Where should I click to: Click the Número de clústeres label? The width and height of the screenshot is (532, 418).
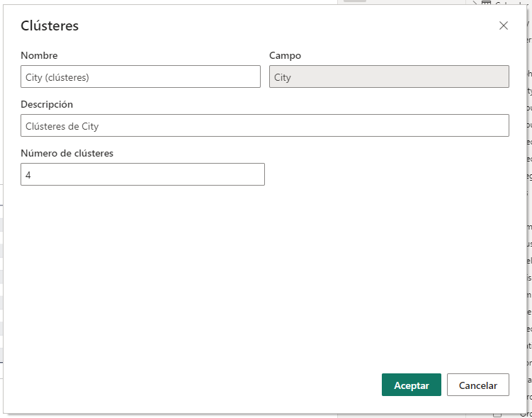pos(67,153)
